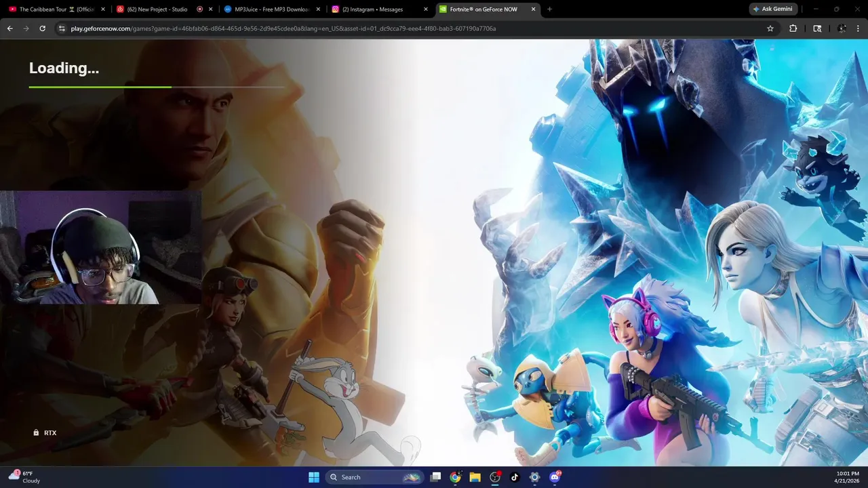
Task: Open Discord from the taskbar
Action: tap(555, 477)
